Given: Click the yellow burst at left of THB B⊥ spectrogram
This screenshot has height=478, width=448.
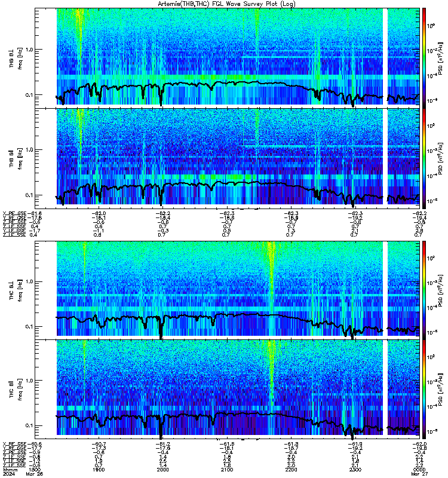Looking at the screenshot, I should coord(79,30).
